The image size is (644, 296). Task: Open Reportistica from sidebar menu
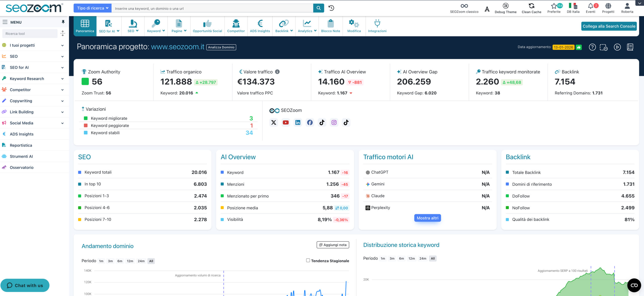click(x=21, y=145)
